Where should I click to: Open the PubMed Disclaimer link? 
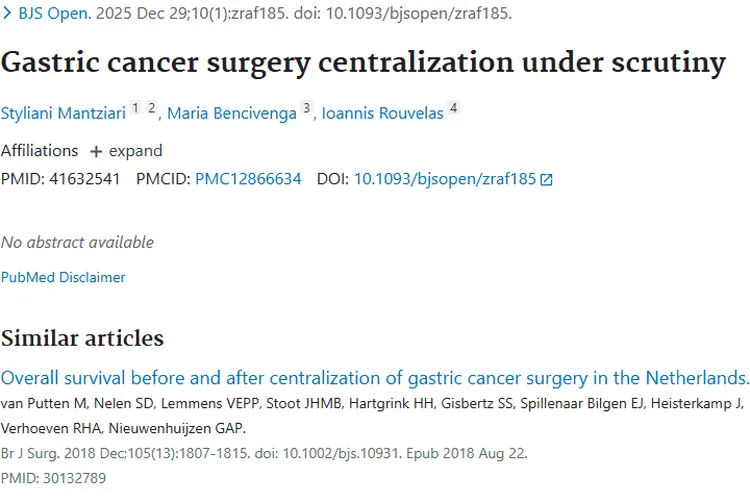click(63, 277)
